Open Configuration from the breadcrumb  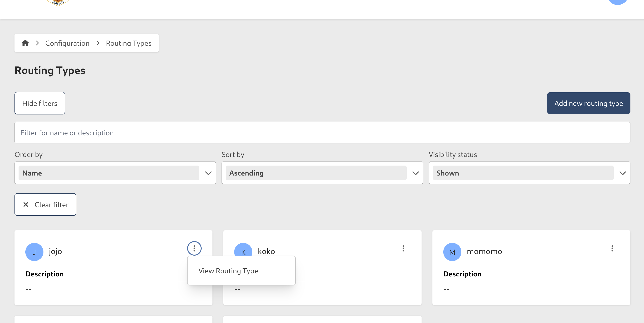pos(67,43)
